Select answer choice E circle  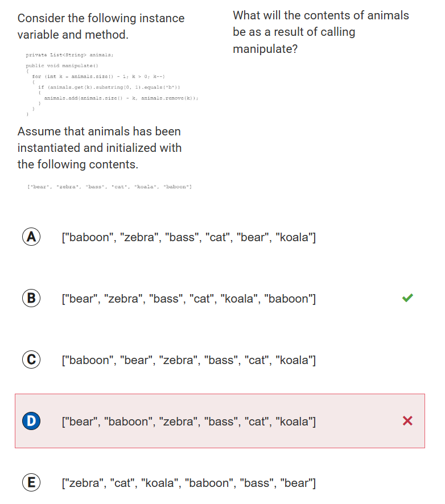pyautogui.click(x=31, y=483)
